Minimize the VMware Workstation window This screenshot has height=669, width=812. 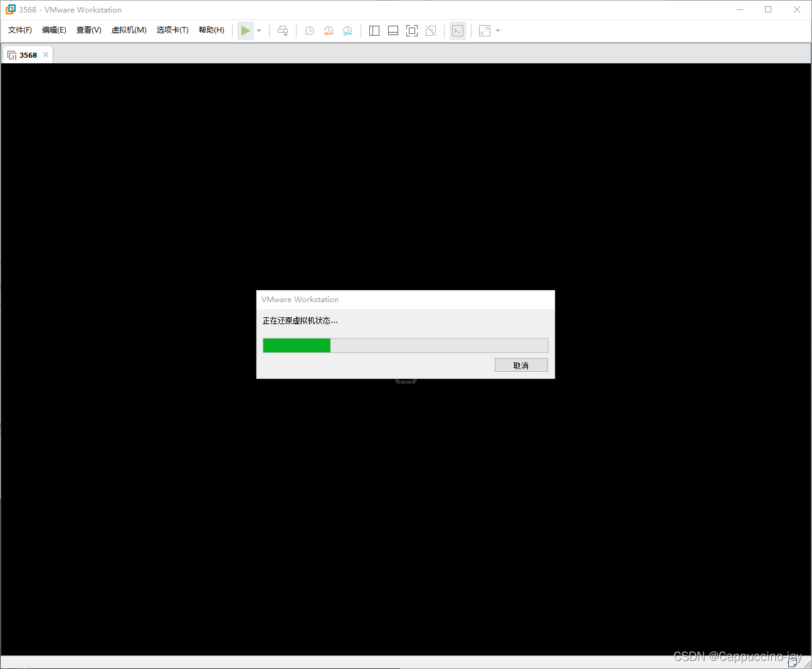point(740,9)
